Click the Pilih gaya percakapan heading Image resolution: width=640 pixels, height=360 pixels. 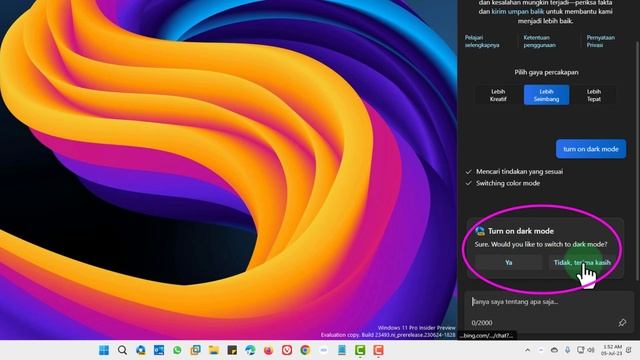point(546,72)
